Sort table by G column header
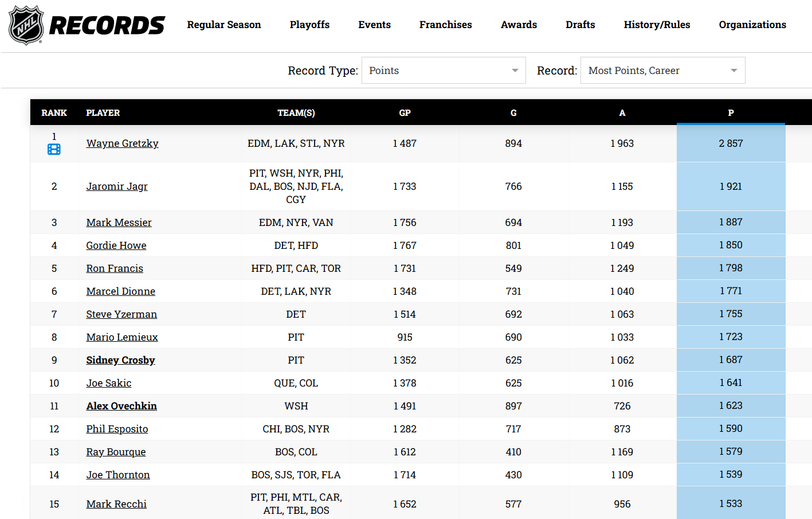This screenshot has width=812, height=519. [513, 113]
